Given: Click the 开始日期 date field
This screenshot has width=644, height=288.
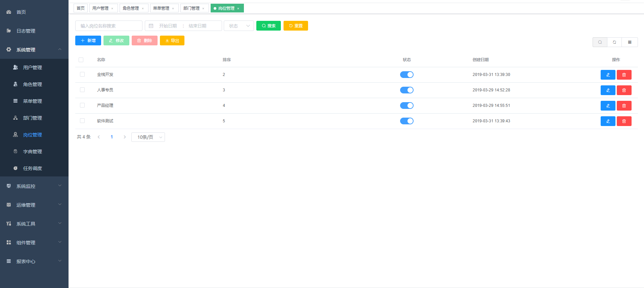Looking at the screenshot, I should 168,26.
